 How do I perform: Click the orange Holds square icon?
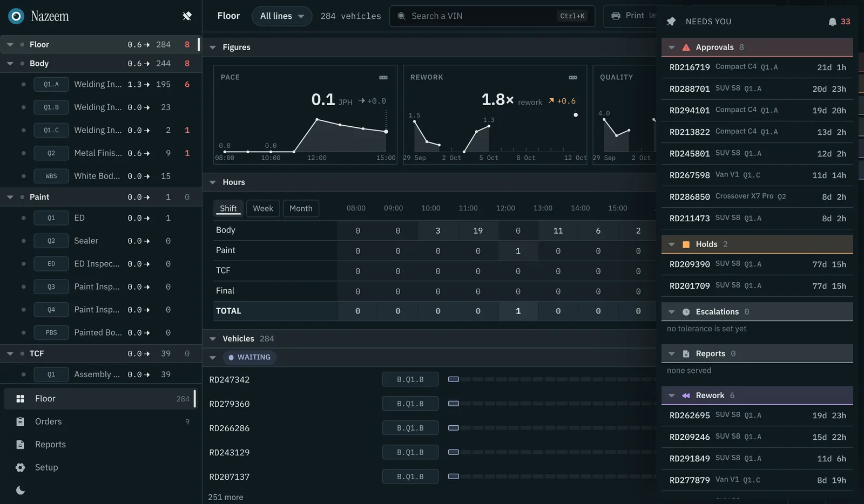click(686, 244)
